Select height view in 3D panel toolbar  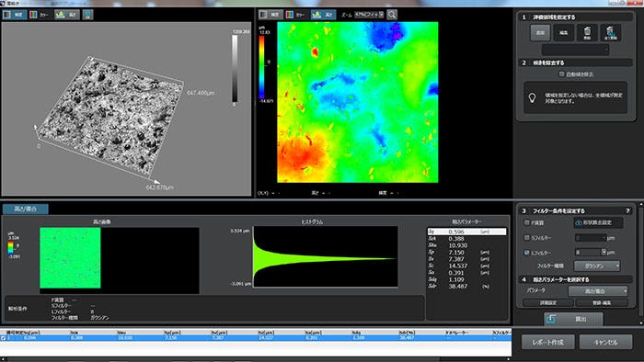click(67, 15)
